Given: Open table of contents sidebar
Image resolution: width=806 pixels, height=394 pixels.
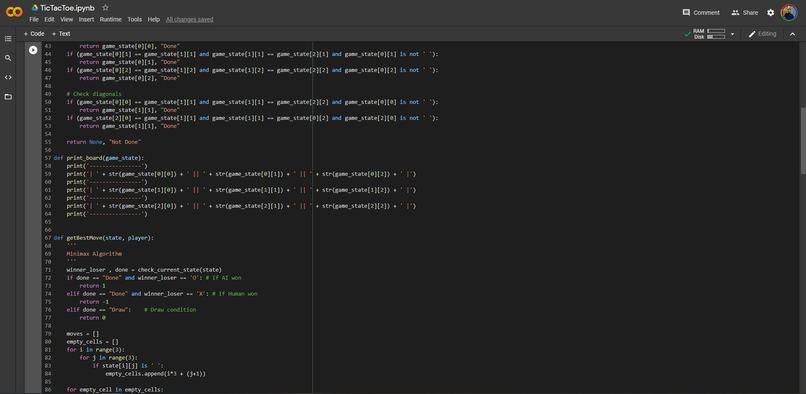Looking at the screenshot, I should tap(8, 39).
